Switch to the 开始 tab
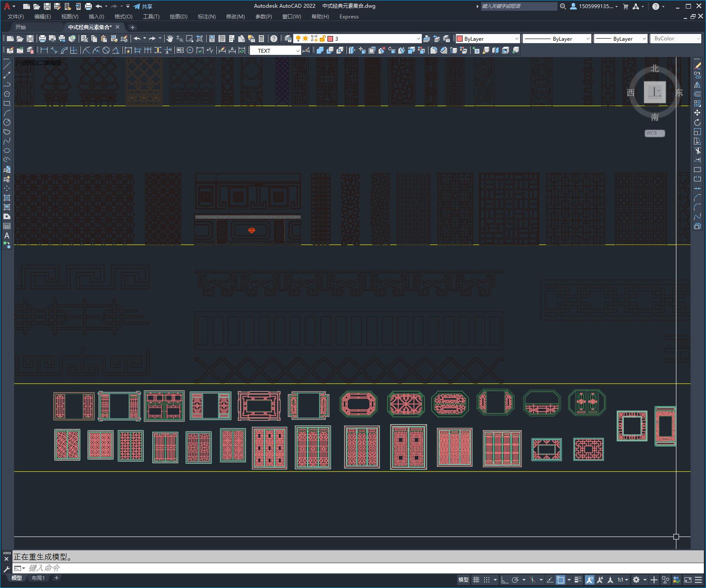The image size is (706, 588). coord(20,27)
